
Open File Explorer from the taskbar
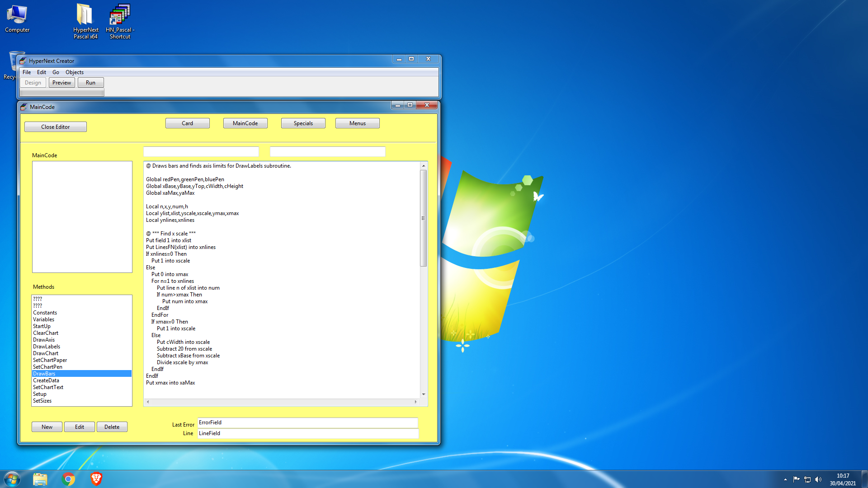pos(40,479)
